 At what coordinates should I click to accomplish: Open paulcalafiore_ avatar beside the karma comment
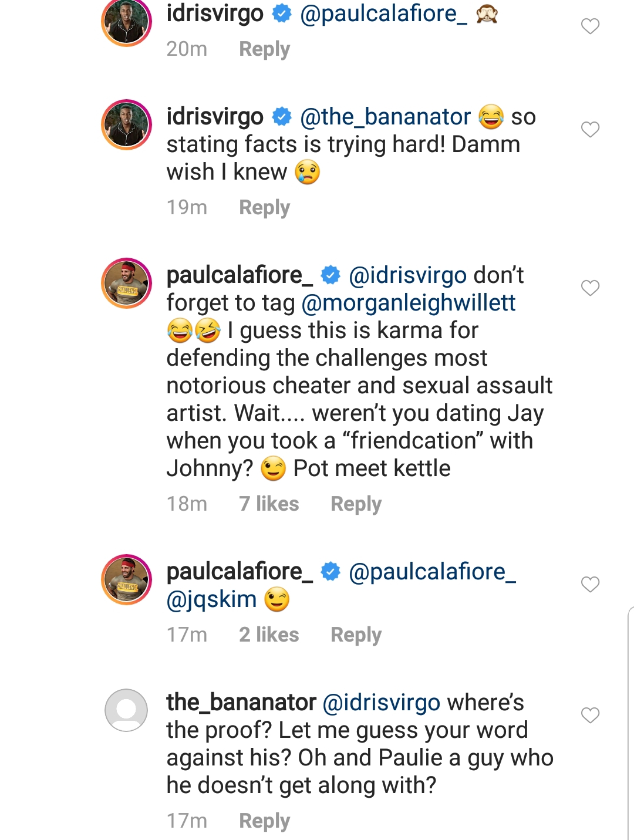pos(127,283)
